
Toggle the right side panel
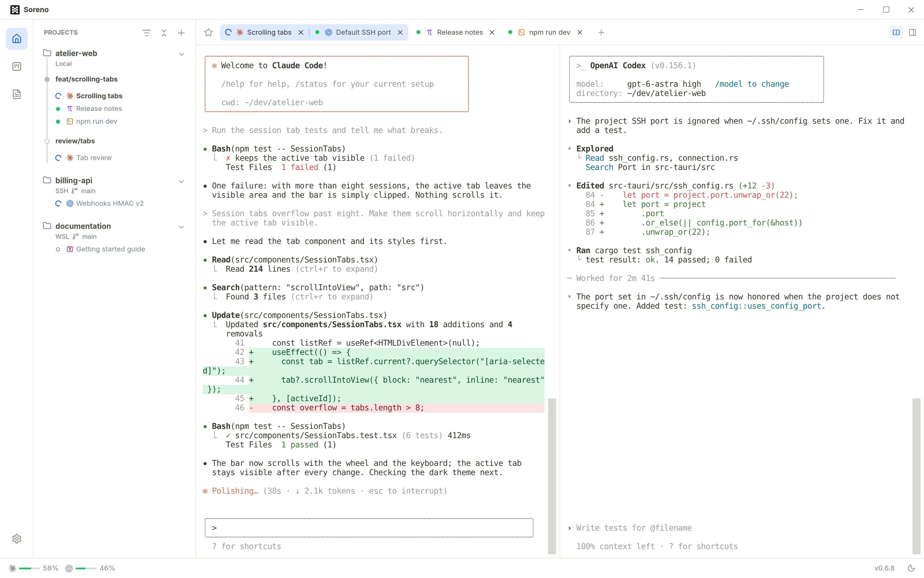(x=912, y=32)
